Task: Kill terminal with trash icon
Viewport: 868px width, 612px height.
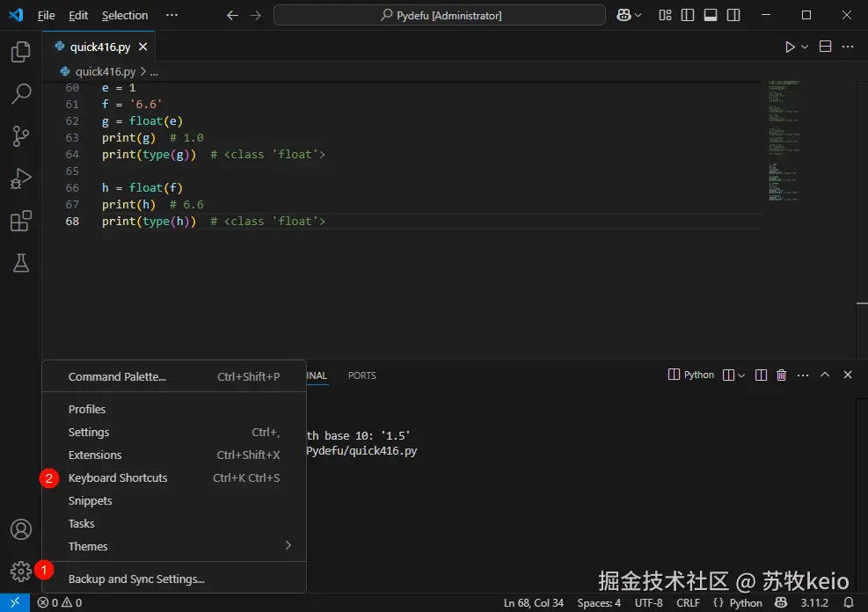Action: (x=781, y=375)
